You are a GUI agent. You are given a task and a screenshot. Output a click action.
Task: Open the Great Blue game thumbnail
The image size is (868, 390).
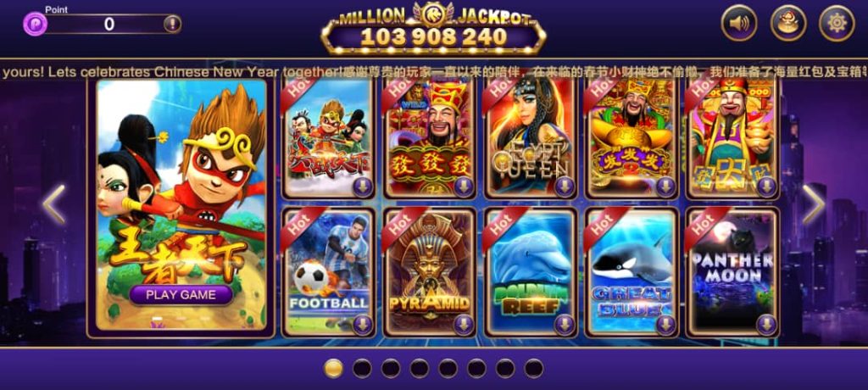coord(632,272)
